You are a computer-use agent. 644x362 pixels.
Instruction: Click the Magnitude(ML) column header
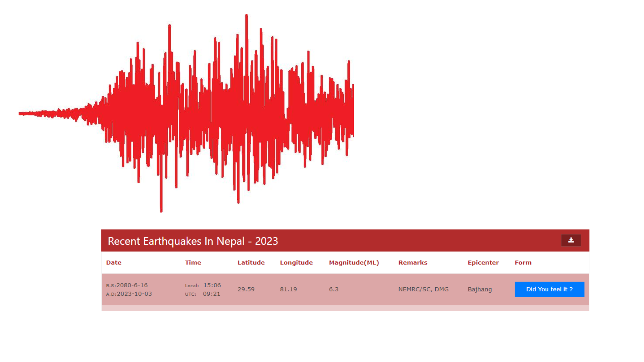click(x=354, y=262)
